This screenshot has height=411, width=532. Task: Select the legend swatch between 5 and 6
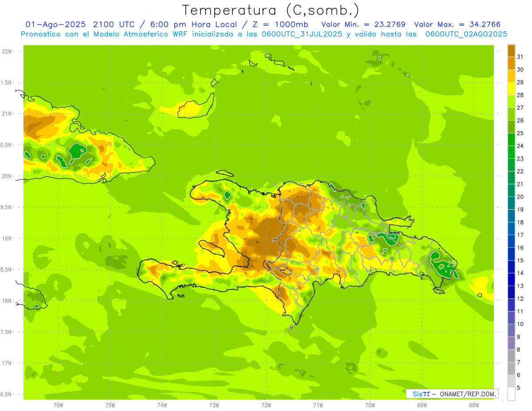[x=511, y=381]
